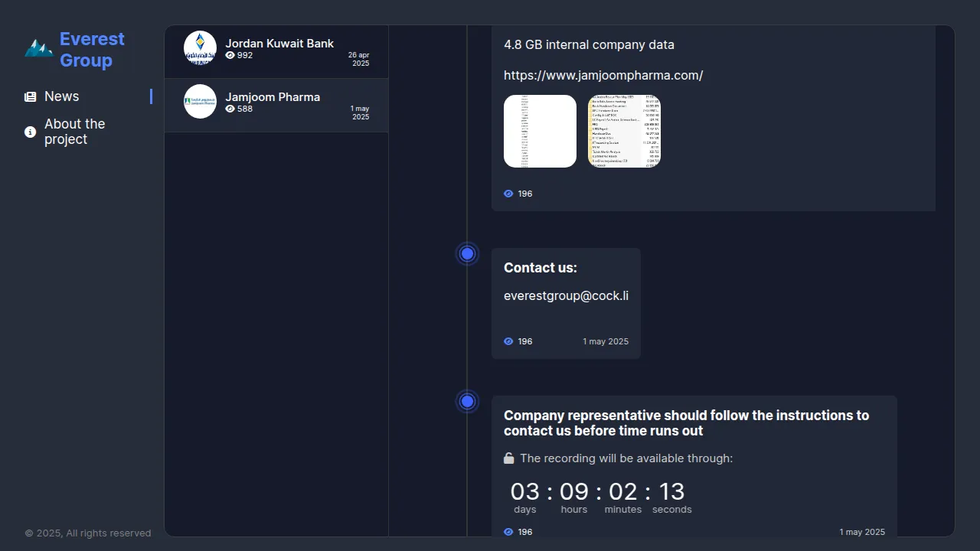
Task: Click the Jamjoom Pharma logo avatar
Action: 200,102
